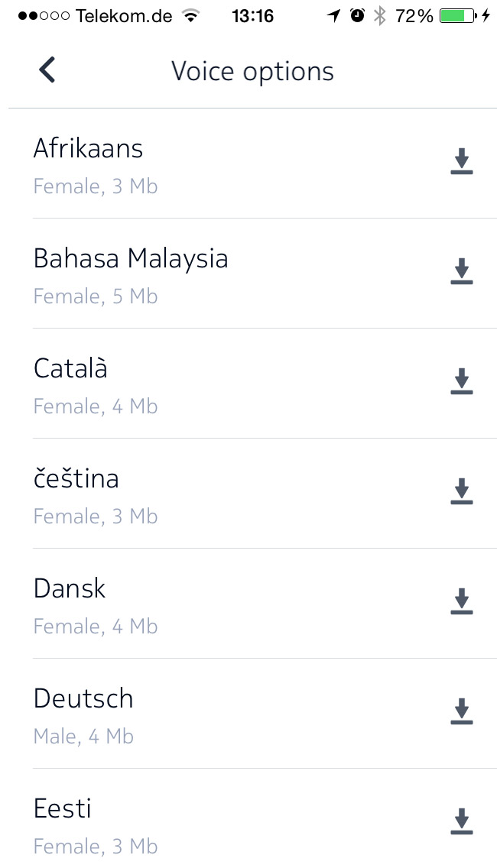This screenshot has width=497, height=868.
Task: Download the Dansk voice
Action: [461, 602]
